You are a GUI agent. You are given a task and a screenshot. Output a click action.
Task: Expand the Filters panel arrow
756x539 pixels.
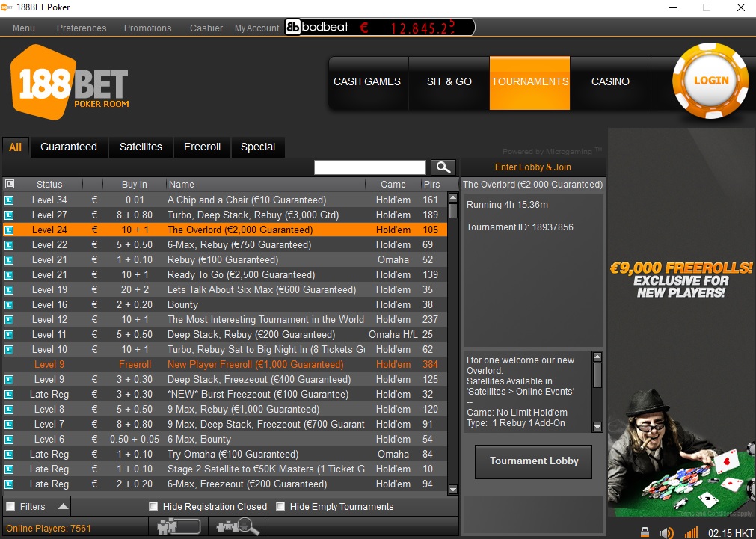click(63, 506)
